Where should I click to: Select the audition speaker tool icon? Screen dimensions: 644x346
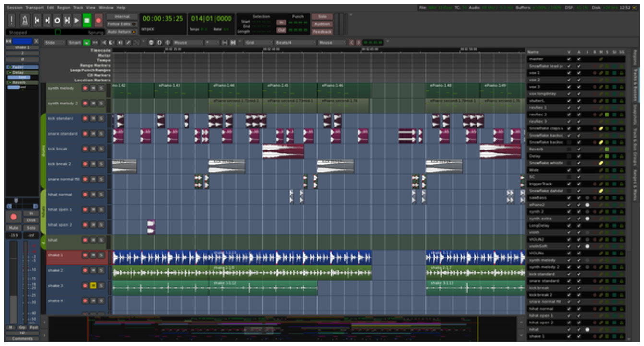coord(119,43)
